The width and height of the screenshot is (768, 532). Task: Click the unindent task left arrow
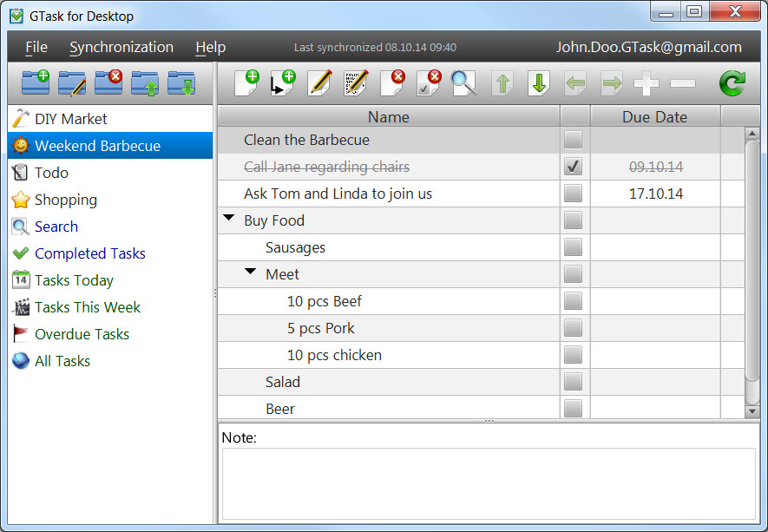575,82
